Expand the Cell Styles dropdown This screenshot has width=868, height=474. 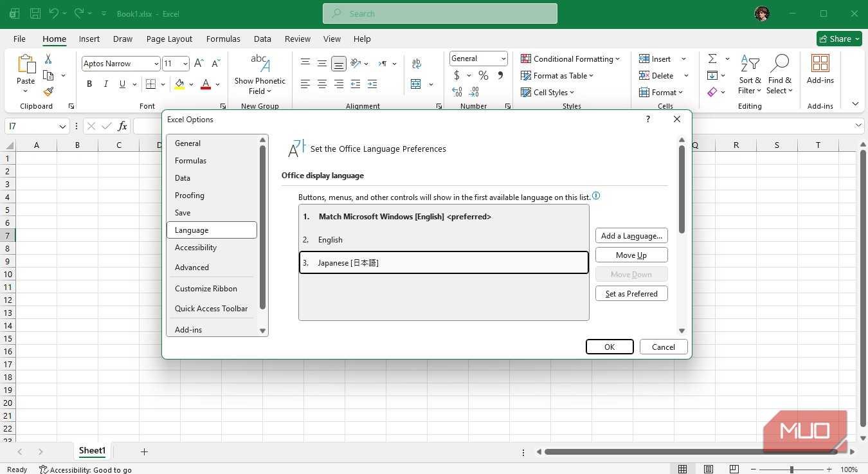pyautogui.click(x=548, y=92)
